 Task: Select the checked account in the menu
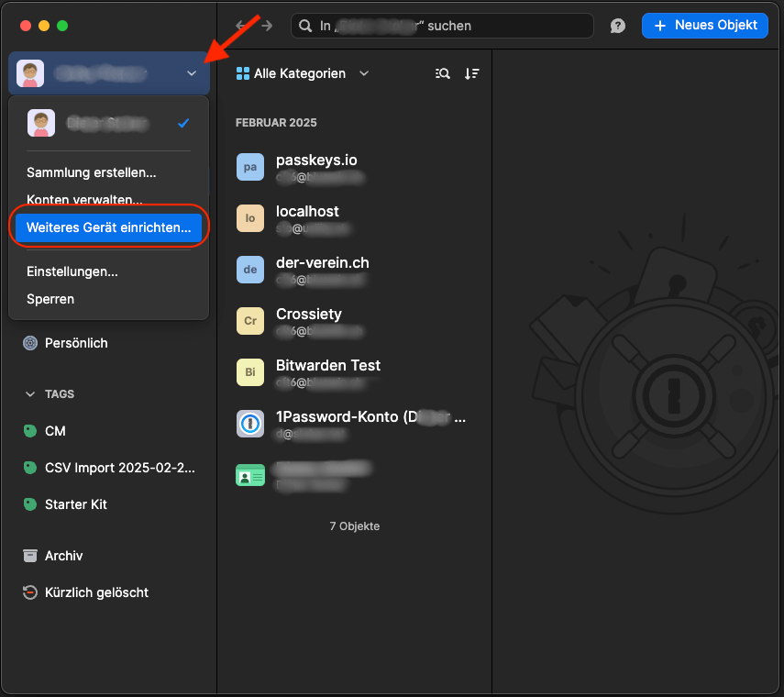pos(108,123)
